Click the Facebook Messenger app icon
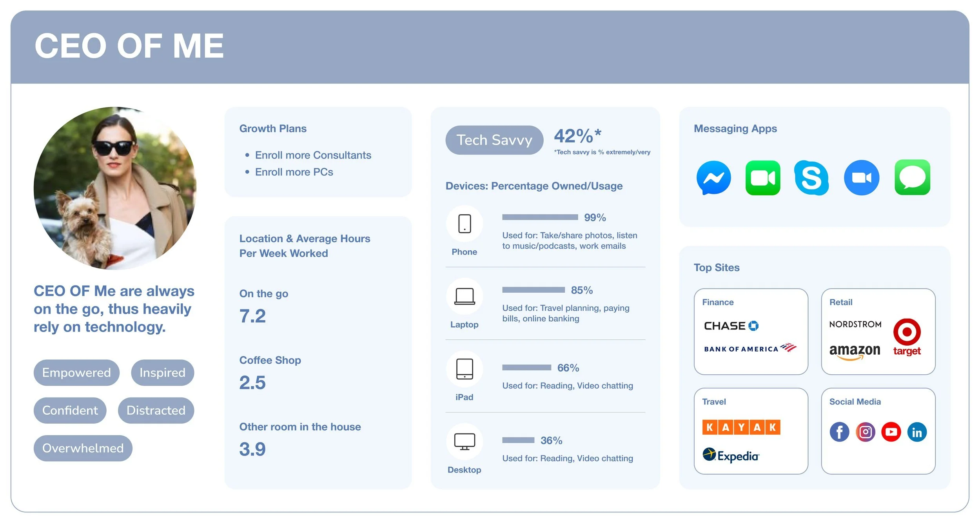The image size is (980, 523). pos(713,178)
